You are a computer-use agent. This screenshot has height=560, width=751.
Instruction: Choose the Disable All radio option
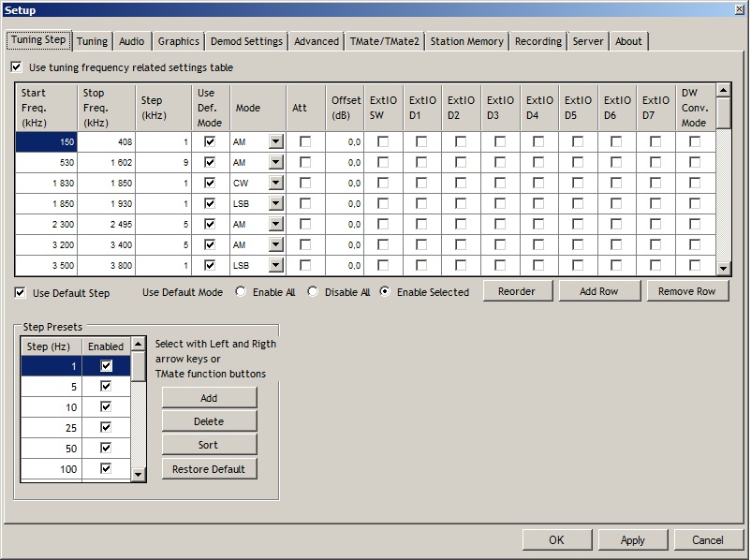tap(313, 292)
